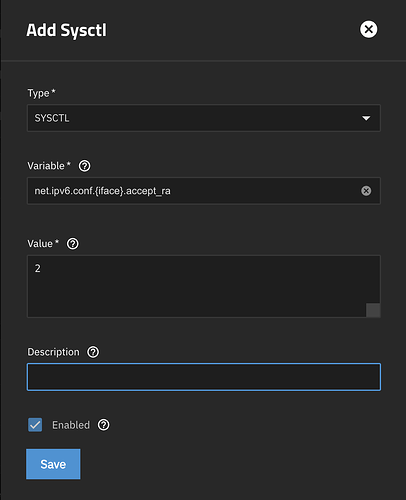Viewport: 406px width, 500px height.
Task: Click inside the Value text area
Action: coord(204,286)
